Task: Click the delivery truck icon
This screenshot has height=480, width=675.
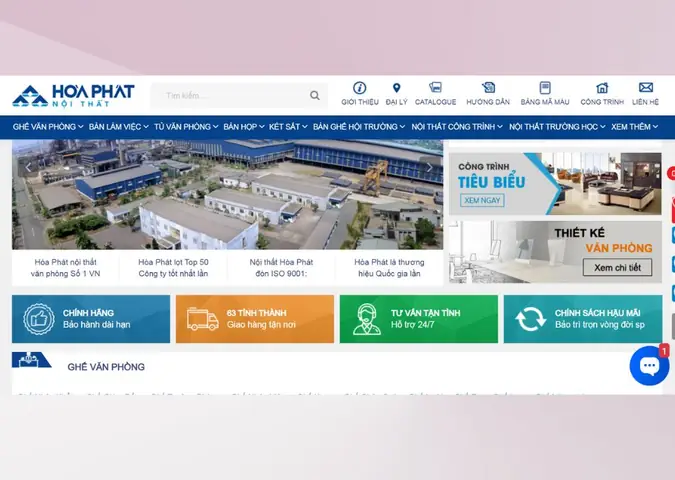Action: pyautogui.click(x=203, y=319)
